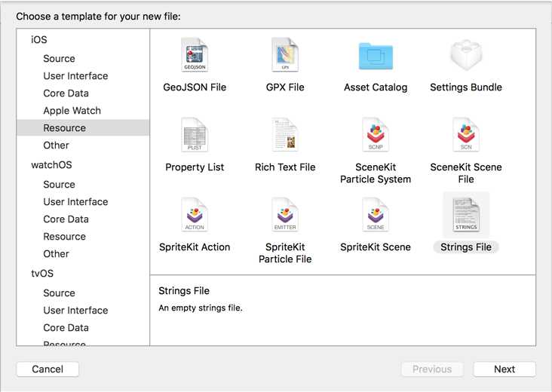Open watchOS User Interface category
552x392 pixels.
click(x=75, y=202)
